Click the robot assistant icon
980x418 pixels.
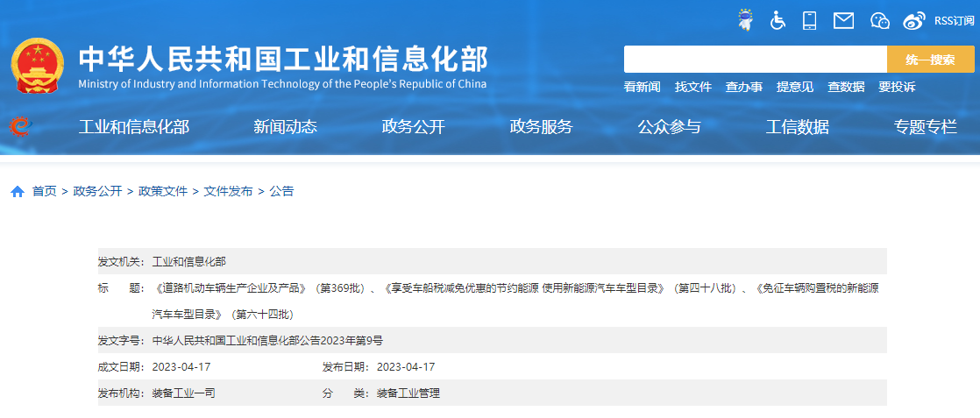[746, 19]
